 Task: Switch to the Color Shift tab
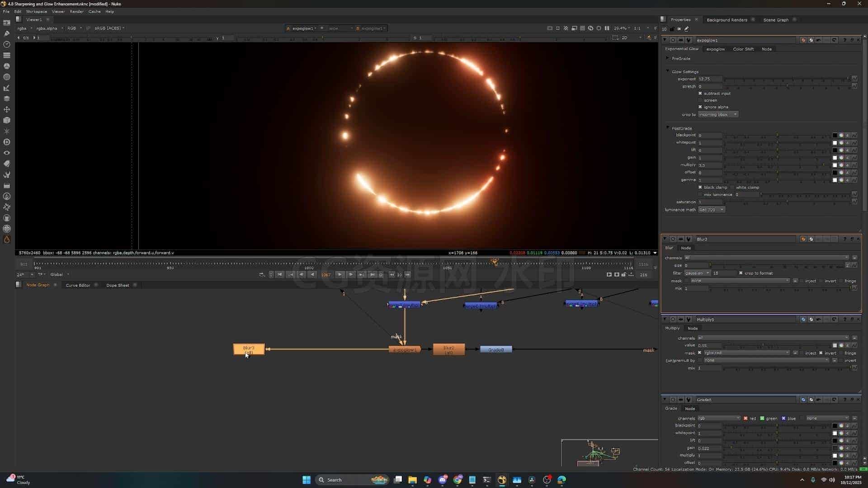click(x=743, y=49)
